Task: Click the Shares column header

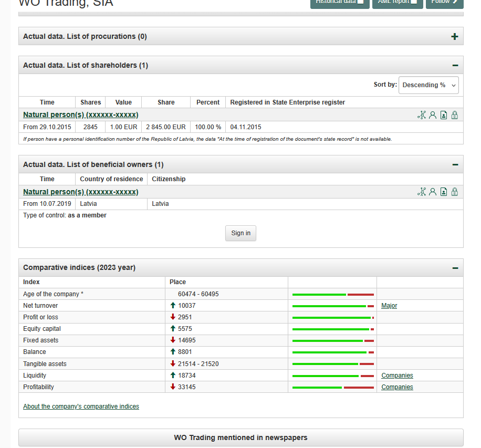Action: click(x=90, y=102)
